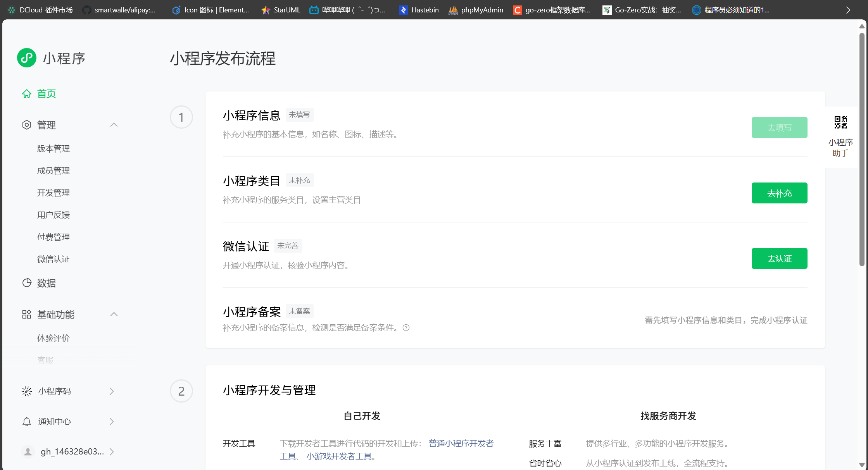Open 版本管理 in the sidebar
This screenshot has width=868, height=470.
[x=53, y=149]
